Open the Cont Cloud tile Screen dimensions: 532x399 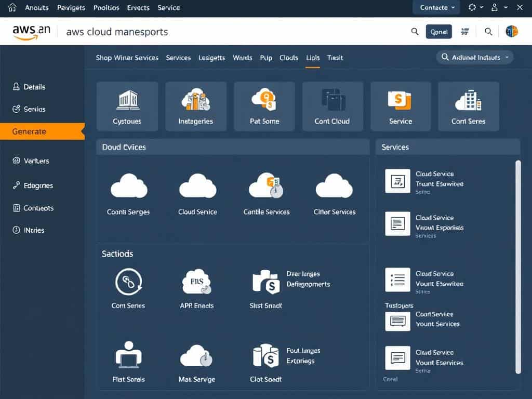click(x=332, y=106)
